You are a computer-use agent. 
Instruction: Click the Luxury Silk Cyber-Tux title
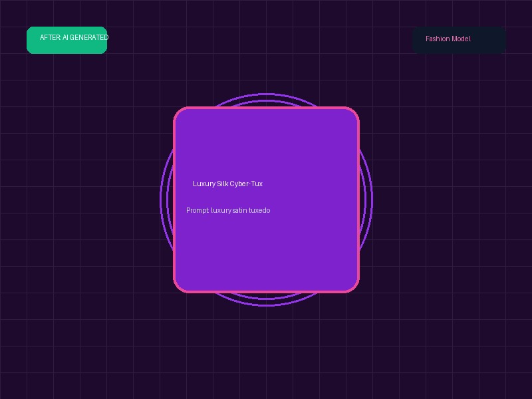tap(227, 184)
